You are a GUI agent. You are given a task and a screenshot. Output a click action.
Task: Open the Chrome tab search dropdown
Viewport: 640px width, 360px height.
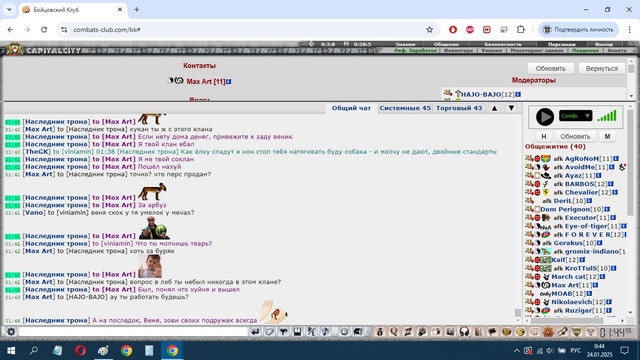(x=9, y=9)
